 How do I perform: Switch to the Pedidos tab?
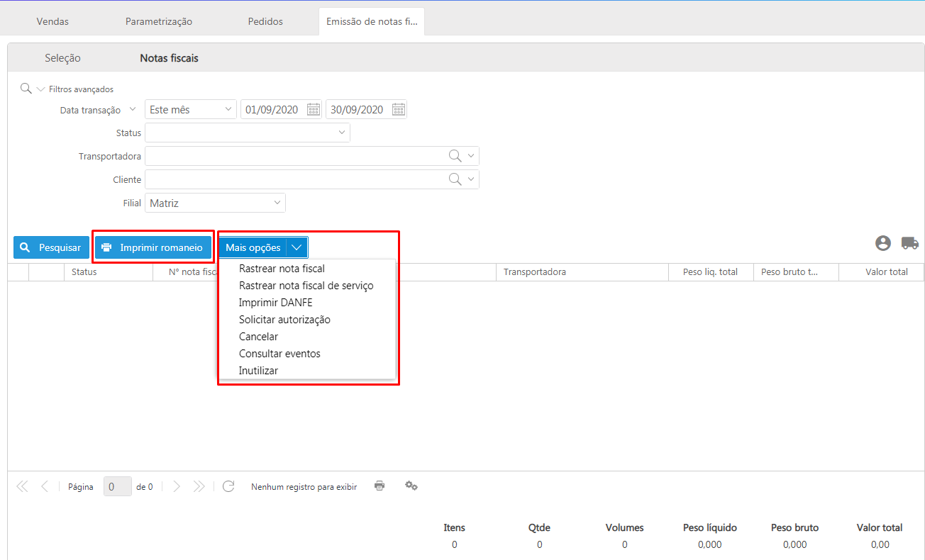click(265, 21)
